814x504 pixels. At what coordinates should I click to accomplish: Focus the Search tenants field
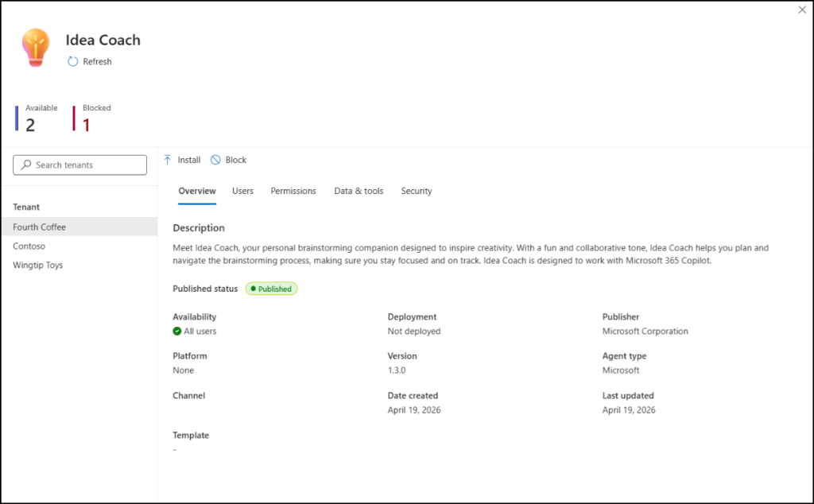pos(80,165)
